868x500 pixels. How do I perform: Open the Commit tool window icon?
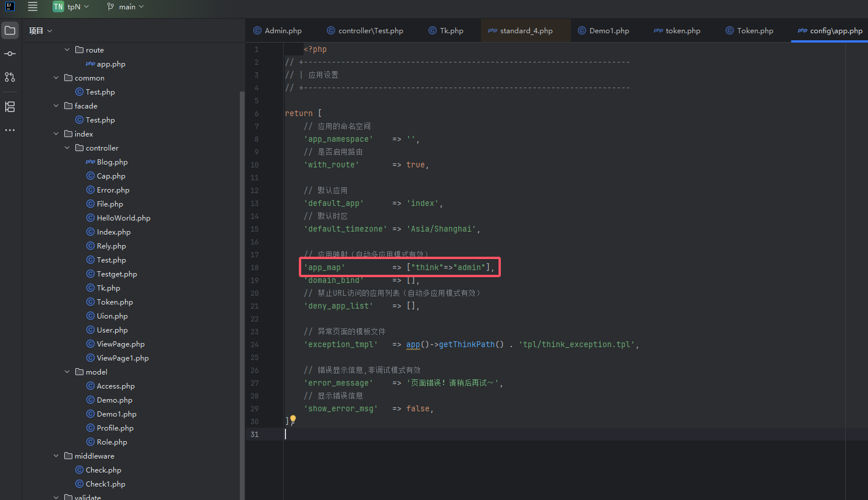pyautogui.click(x=10, y=54)
